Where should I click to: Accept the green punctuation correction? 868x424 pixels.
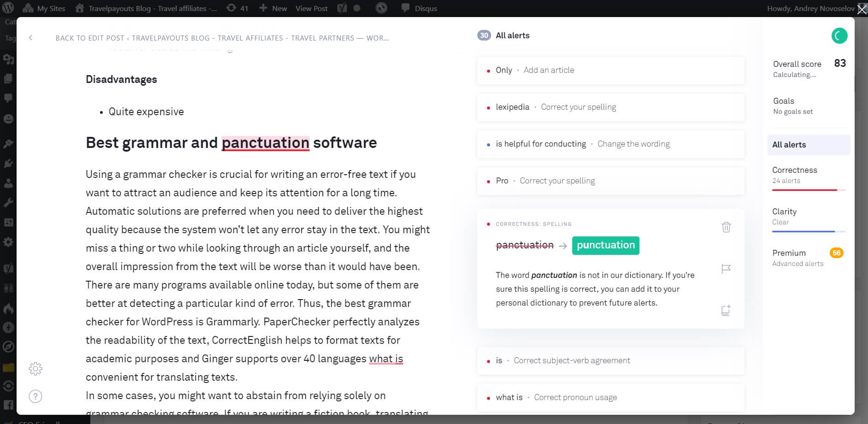tap(605, 245)
